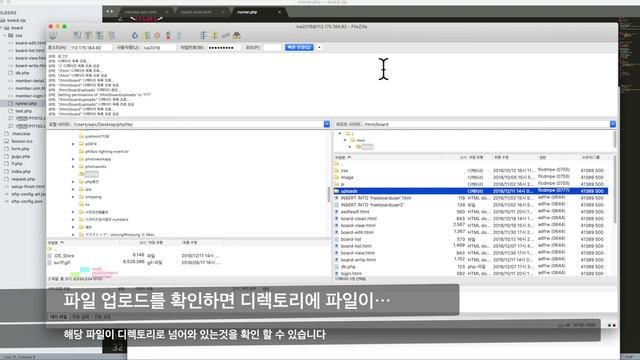
Task: Click the disconnect from server icon
Action: click(x=168, y=36)
